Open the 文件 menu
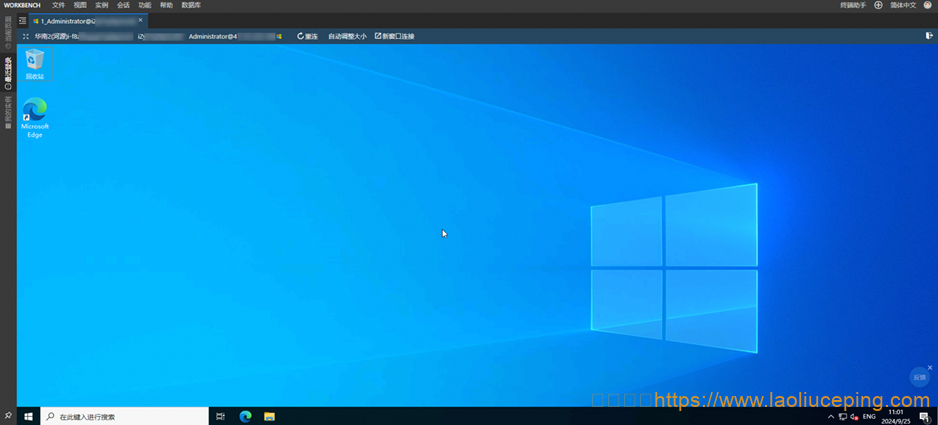This screenshot has height=425, width=938. click(58, 5)
